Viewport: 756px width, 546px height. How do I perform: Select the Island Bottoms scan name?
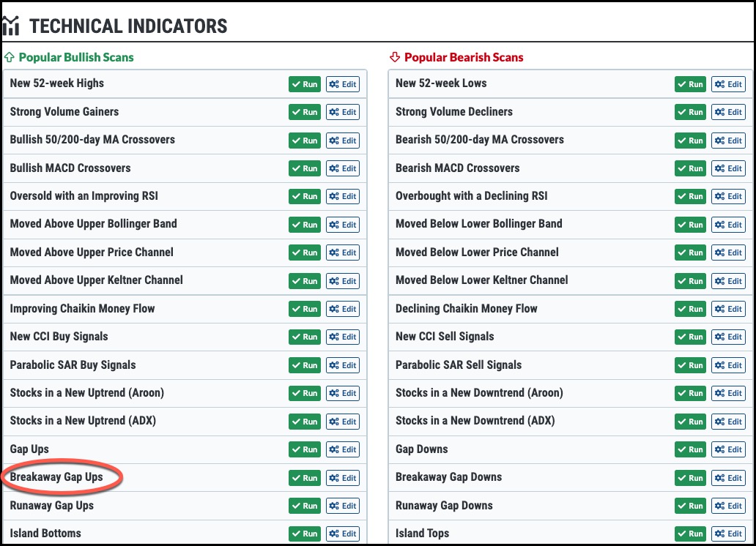45,534
